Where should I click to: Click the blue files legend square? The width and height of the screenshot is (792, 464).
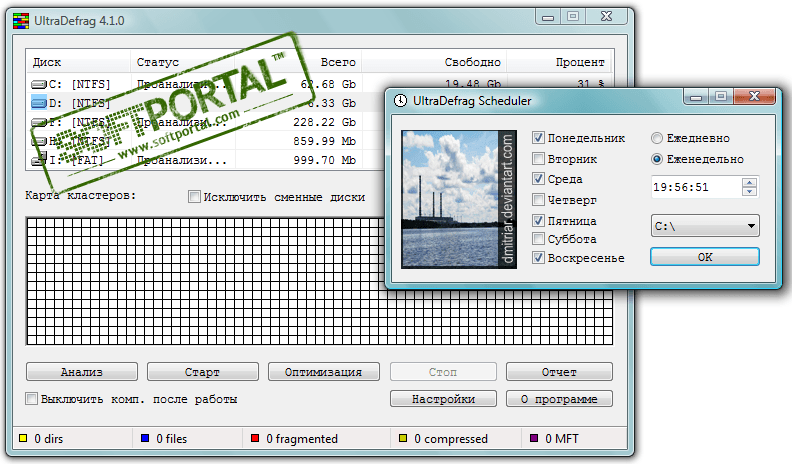(145, 438)
